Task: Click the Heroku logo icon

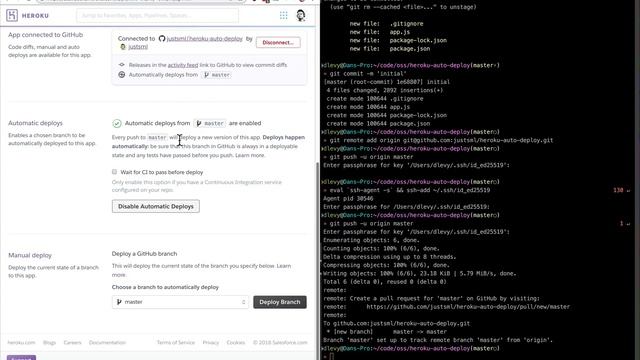Action: click(x=12, y=16)
